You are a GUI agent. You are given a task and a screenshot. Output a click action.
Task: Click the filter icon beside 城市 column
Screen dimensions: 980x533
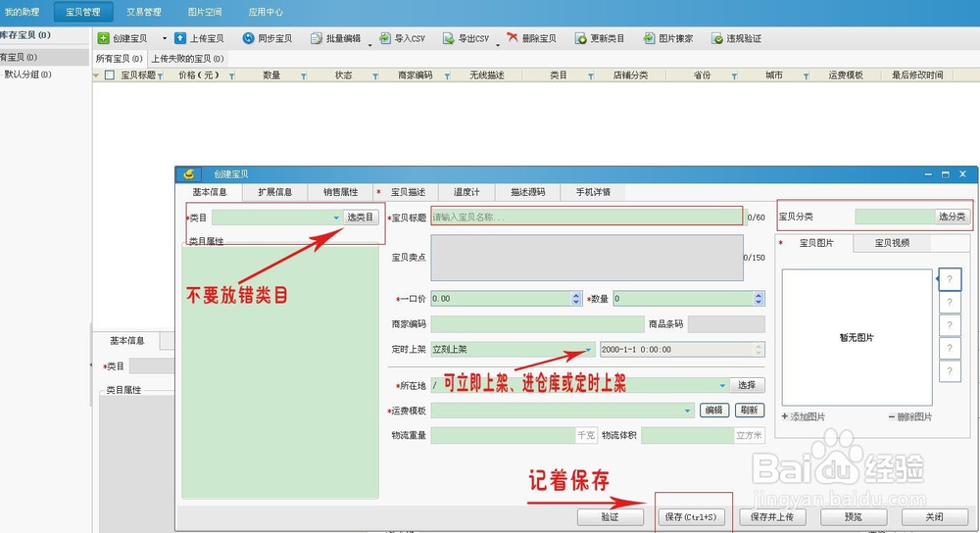(807, 76)
